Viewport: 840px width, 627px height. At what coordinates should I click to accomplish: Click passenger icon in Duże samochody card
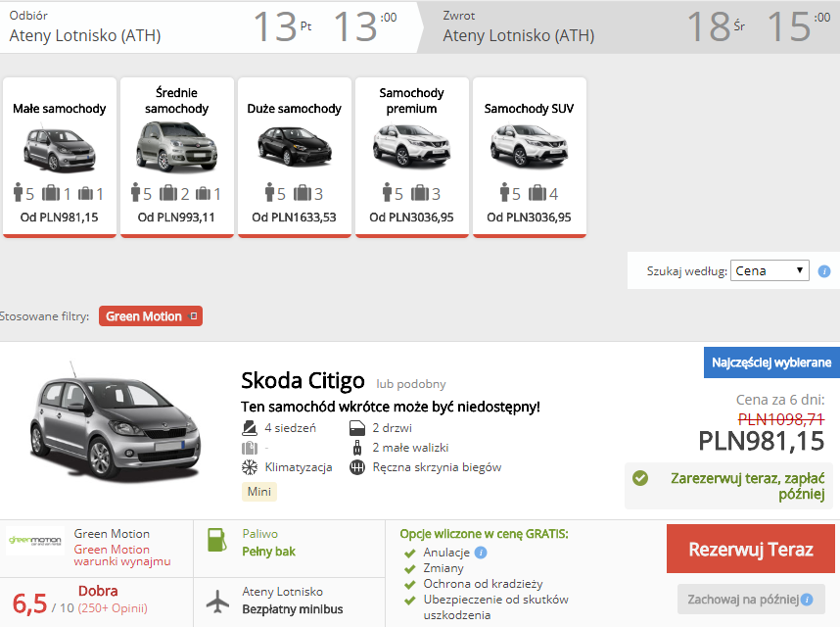[269, 192]
